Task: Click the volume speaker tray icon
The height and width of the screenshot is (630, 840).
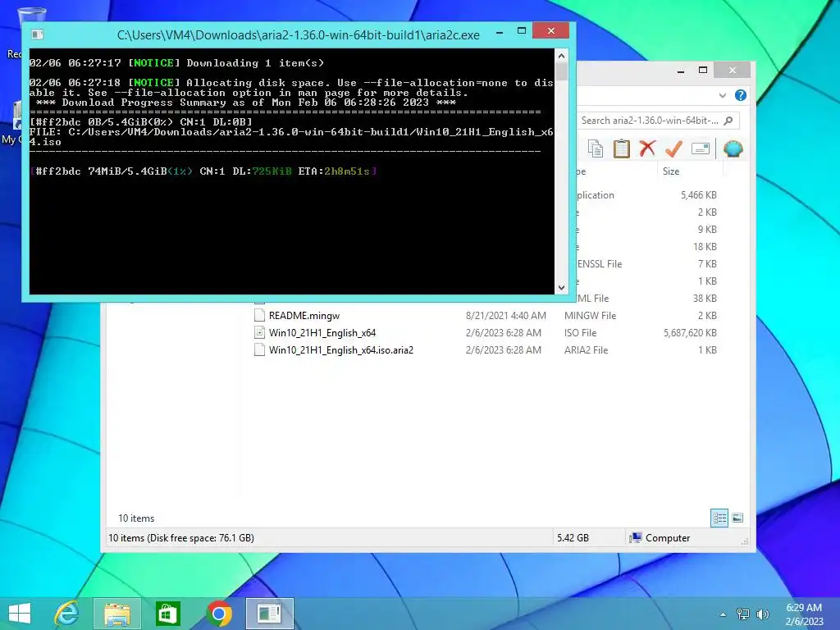Action: coord(762,614)
